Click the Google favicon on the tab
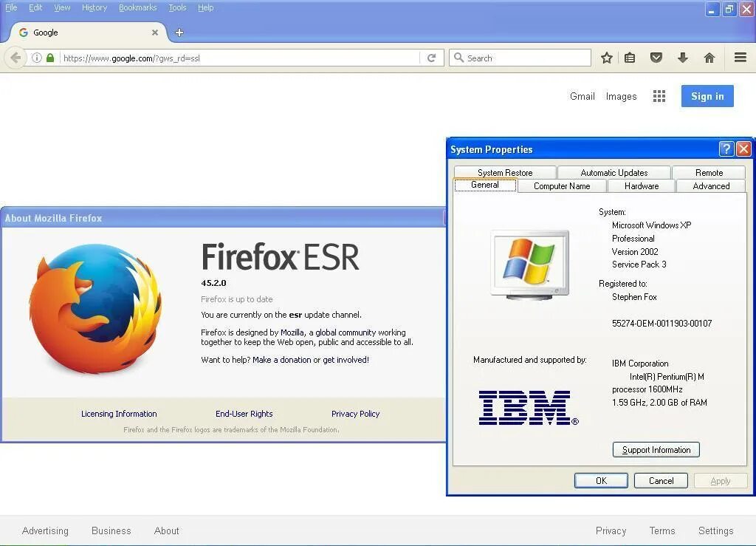The width and height of the screenshot is (756, 546). (23, 33)
